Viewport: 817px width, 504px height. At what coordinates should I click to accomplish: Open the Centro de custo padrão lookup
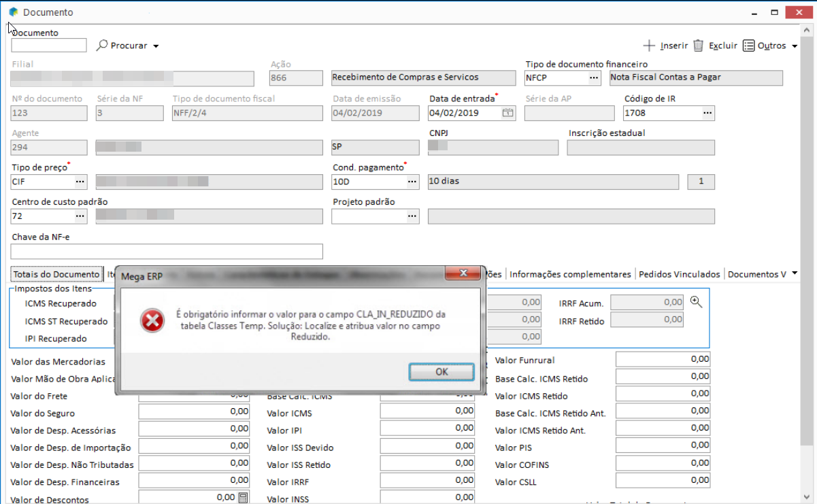[x=80, y=216]
